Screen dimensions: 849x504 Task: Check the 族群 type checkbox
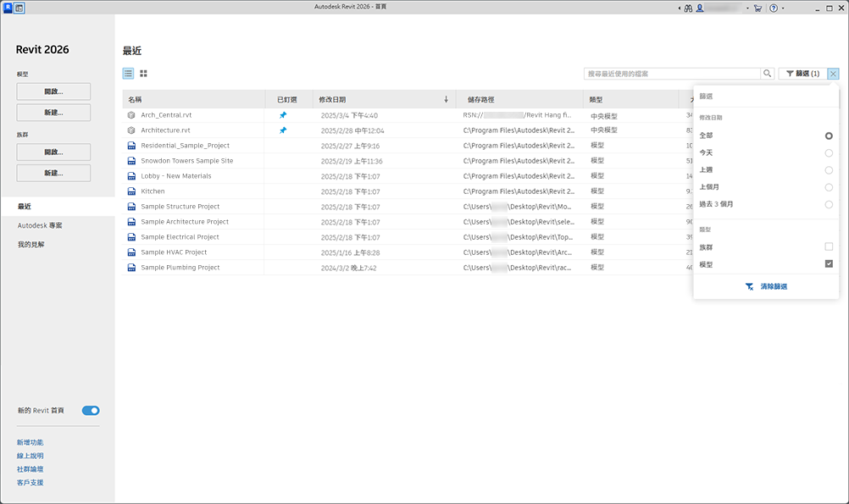click(x=829, y=246)
